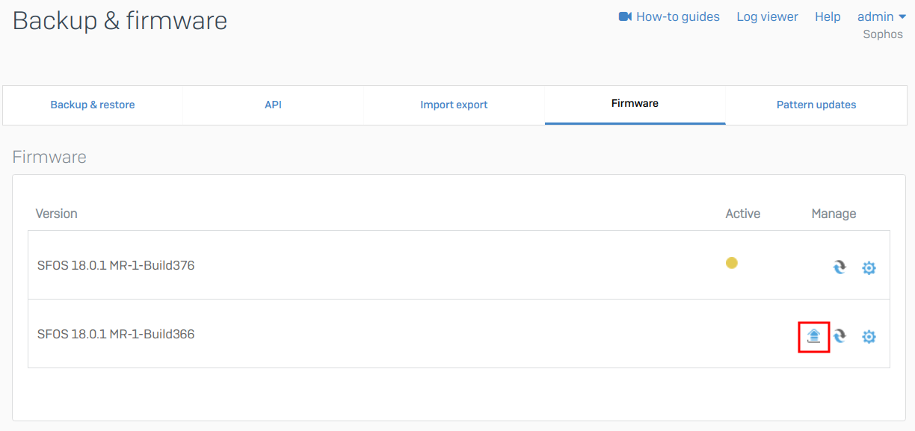Click upload firmware icon for Build366
The image size is (915, 431).
coord(814,336)
